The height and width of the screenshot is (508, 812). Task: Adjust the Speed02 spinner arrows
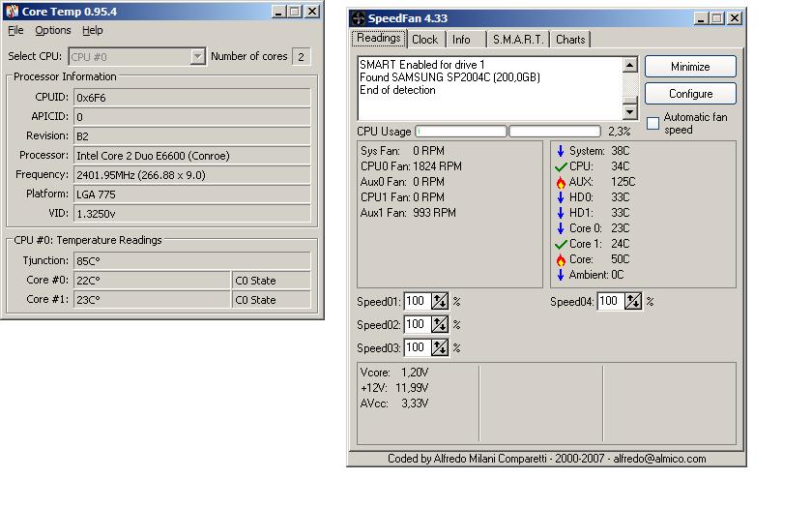(440, 324)
